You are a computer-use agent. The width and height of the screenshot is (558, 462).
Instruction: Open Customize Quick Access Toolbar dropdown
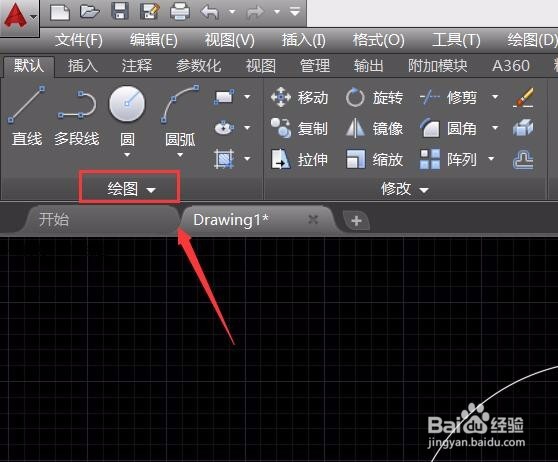click(x=295, y=12)
